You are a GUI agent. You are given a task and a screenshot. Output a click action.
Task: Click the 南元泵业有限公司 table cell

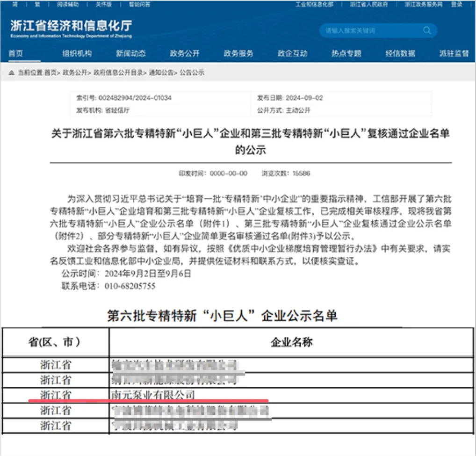[291, 395]
